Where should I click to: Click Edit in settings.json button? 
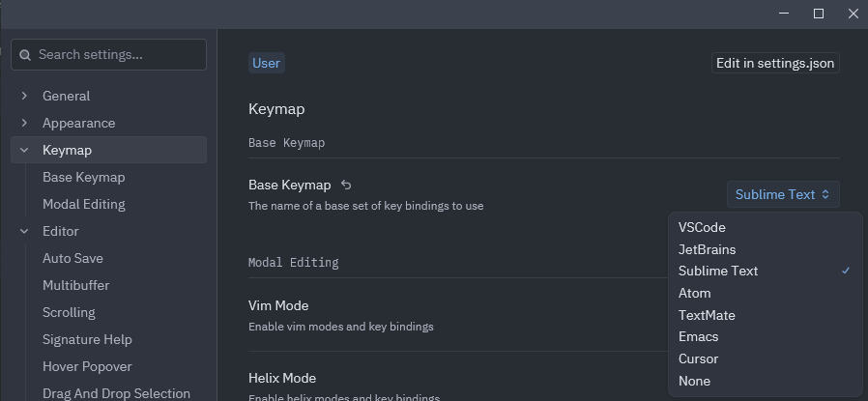coord(774,63)
